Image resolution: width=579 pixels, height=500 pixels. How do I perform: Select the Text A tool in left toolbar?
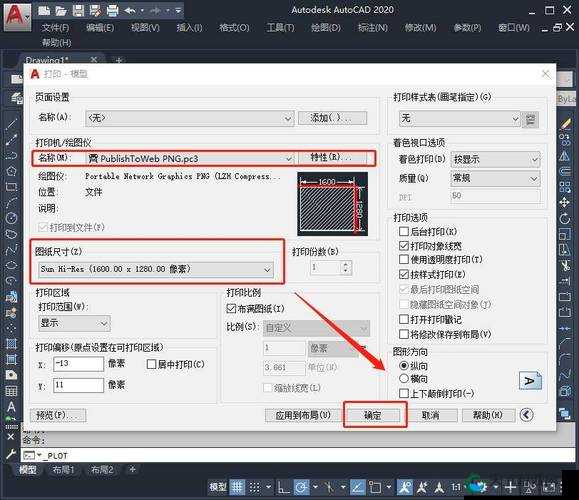pos(11,407)
